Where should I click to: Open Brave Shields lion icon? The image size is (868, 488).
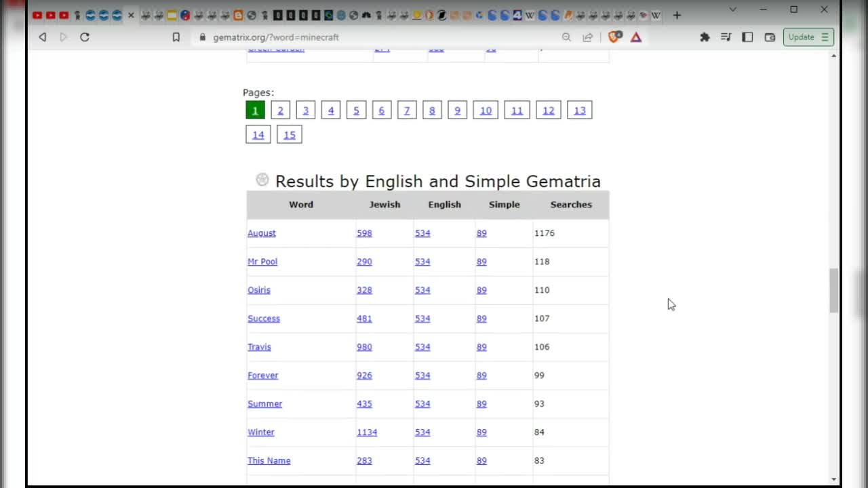tap(614, 37)
